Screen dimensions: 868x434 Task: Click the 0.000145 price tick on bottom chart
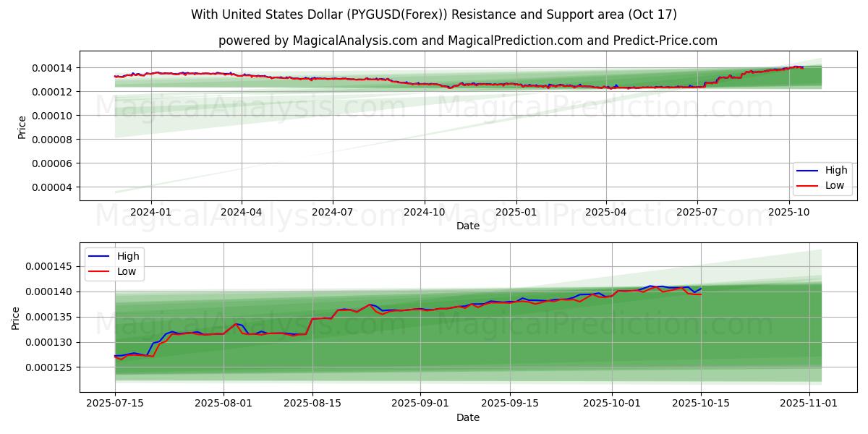(47, 267)
